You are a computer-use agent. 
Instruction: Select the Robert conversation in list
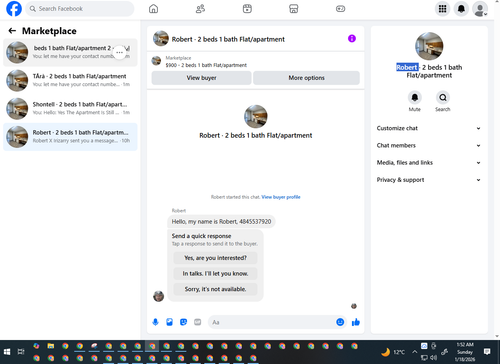70,137
